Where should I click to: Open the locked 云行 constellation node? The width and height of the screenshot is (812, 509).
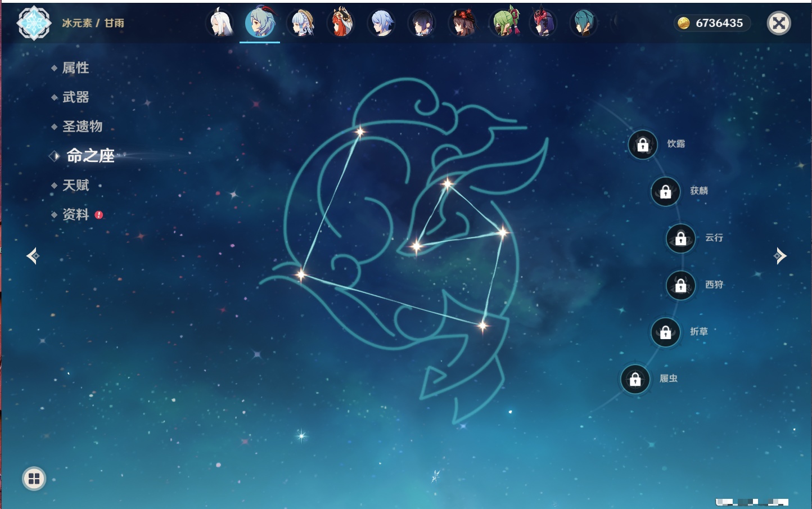(680, 238)
